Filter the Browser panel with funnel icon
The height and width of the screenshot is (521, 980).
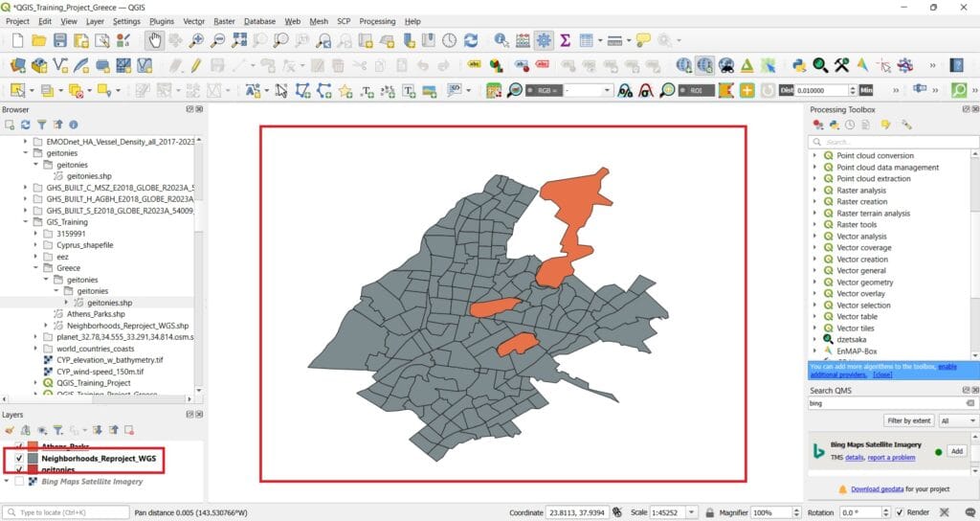point(41,125)
